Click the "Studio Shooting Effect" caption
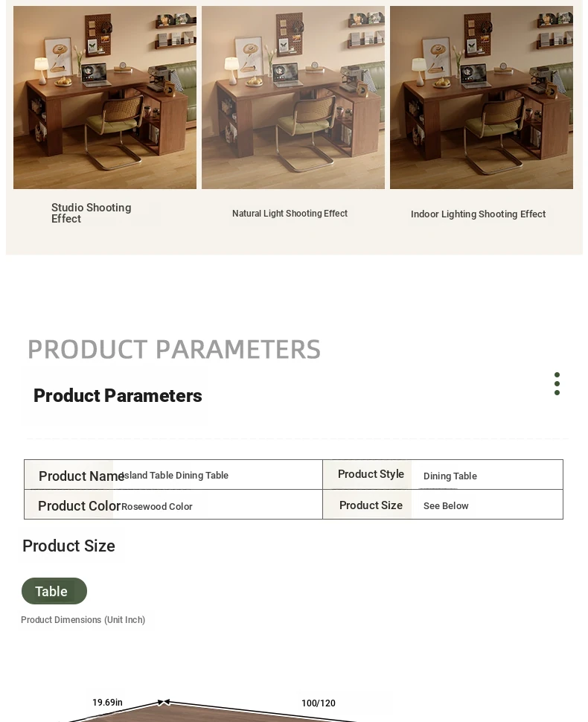Screen dimensions: 588x722 point(91,213)
